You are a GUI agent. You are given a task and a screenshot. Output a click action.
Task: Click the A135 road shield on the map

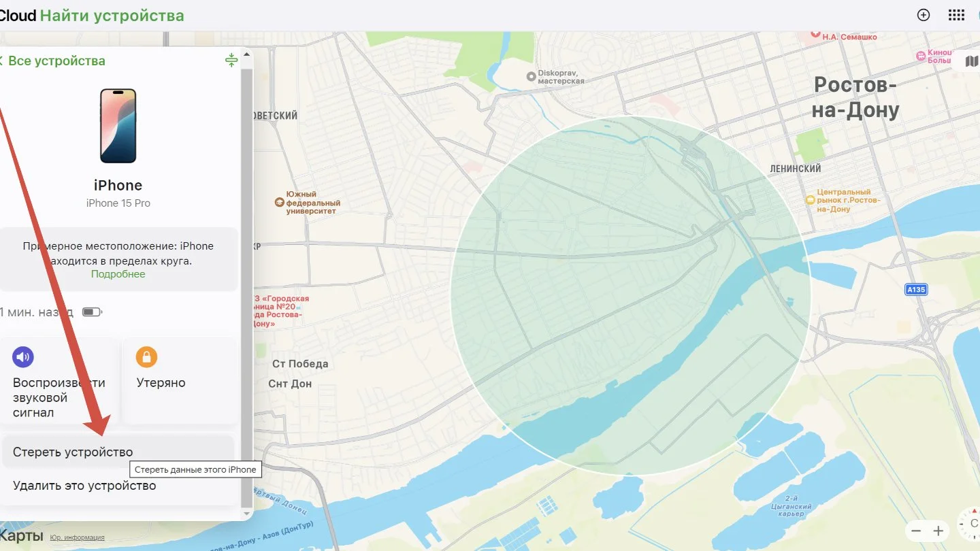pyautogui.click(x=916, y=290)
